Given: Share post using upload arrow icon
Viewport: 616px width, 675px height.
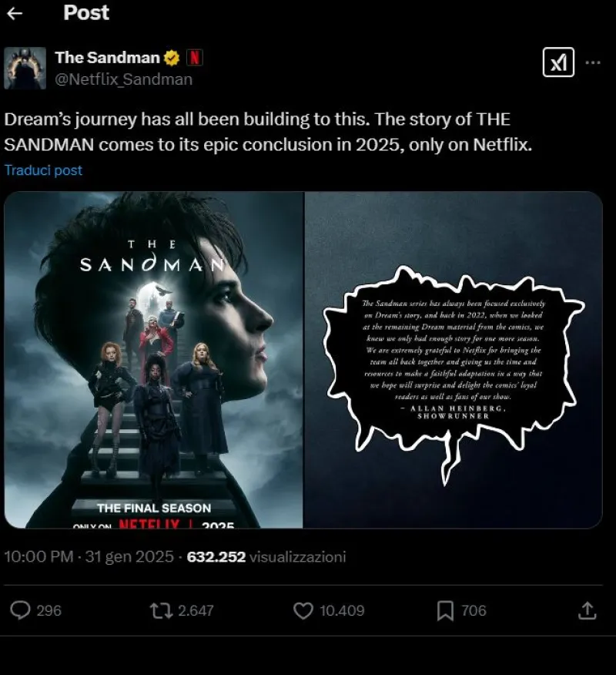Looking at the screenshot, I should pyautogui.click(x=588, y=610).
